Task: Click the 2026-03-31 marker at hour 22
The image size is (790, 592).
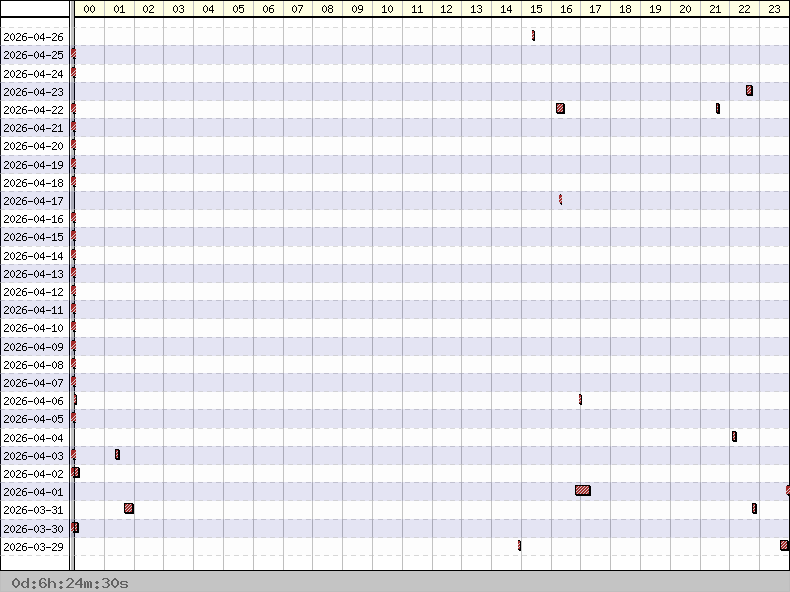Action: [754, 508]
